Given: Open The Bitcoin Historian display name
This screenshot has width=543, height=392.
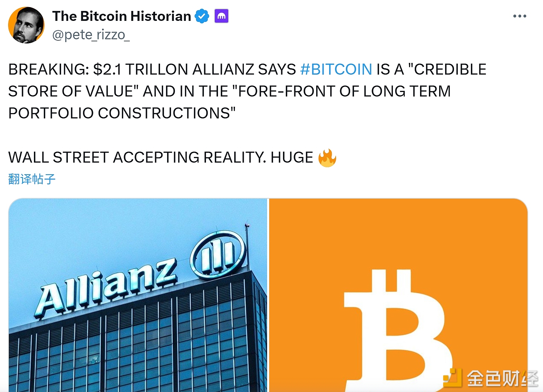Looking at the screenshot, I should (122, 16).
